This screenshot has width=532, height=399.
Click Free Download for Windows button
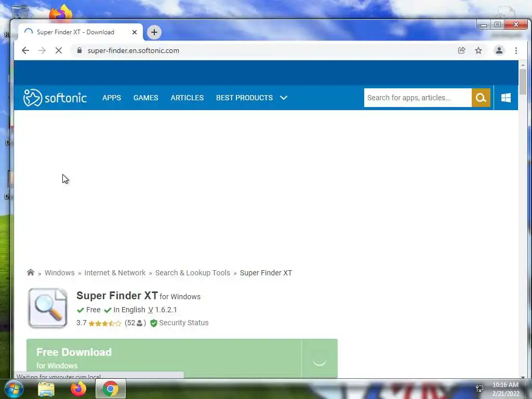click(164, 358)
